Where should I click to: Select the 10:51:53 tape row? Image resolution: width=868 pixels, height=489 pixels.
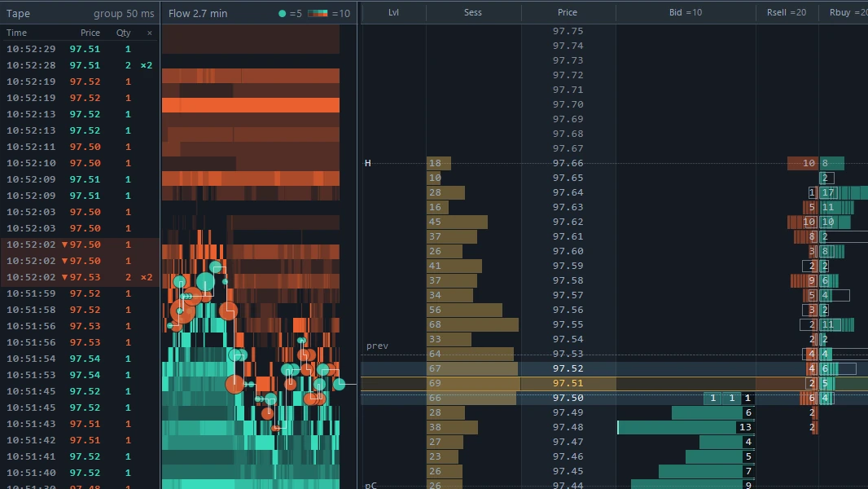click(80, 375)
